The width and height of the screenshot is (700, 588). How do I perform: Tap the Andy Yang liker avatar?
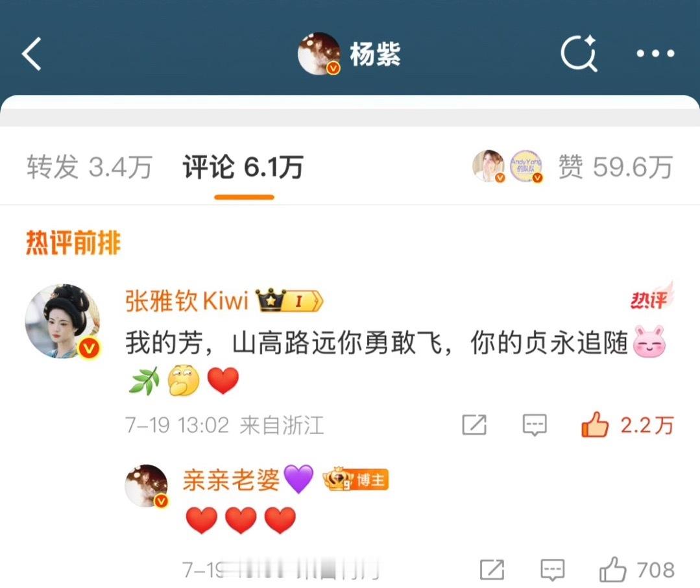(x=526, y=166)
